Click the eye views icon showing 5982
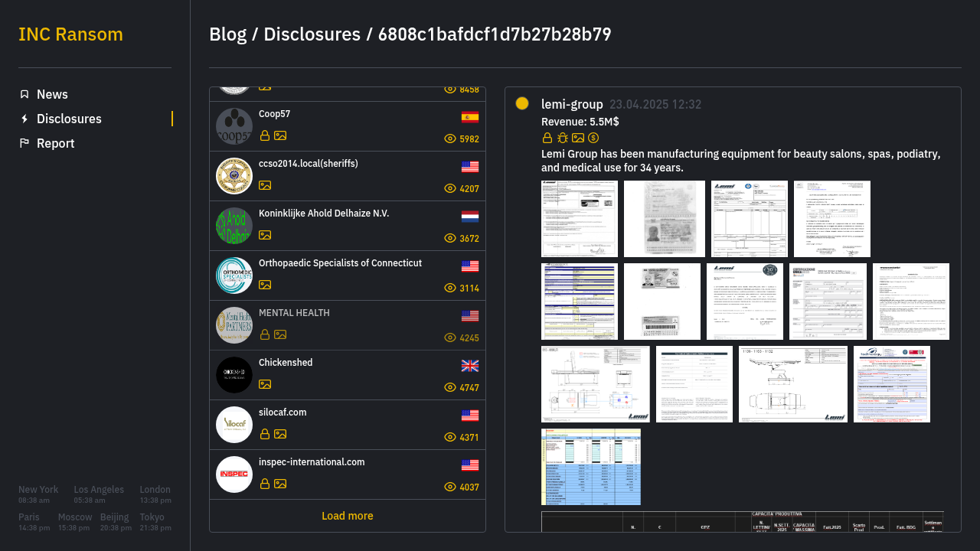980x551 pixels. pyautogui.click(x=450, y=139)
